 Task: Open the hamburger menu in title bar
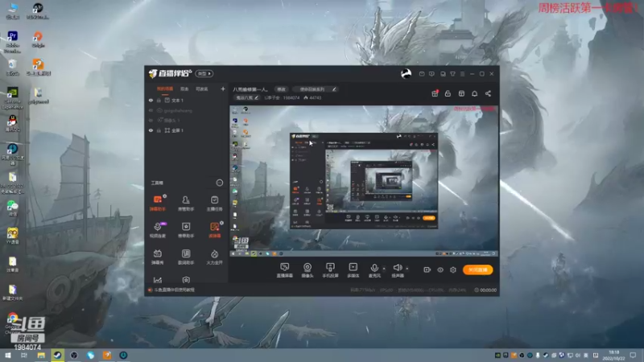(x=462, y=74)
